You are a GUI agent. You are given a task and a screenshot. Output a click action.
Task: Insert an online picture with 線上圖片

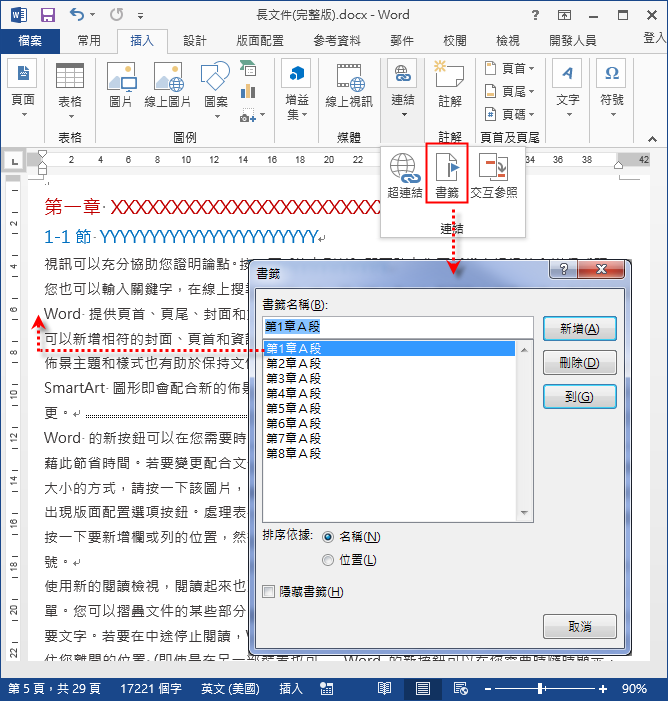tap(168, 85)
